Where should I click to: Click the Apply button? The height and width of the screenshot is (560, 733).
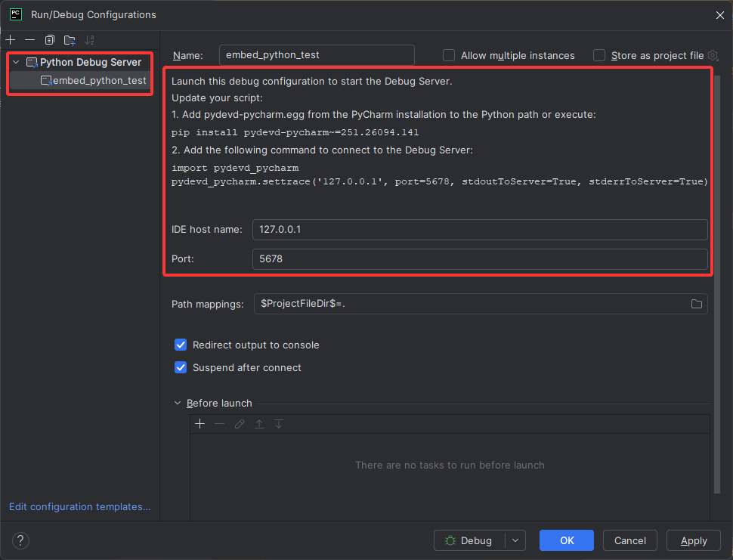693,540
